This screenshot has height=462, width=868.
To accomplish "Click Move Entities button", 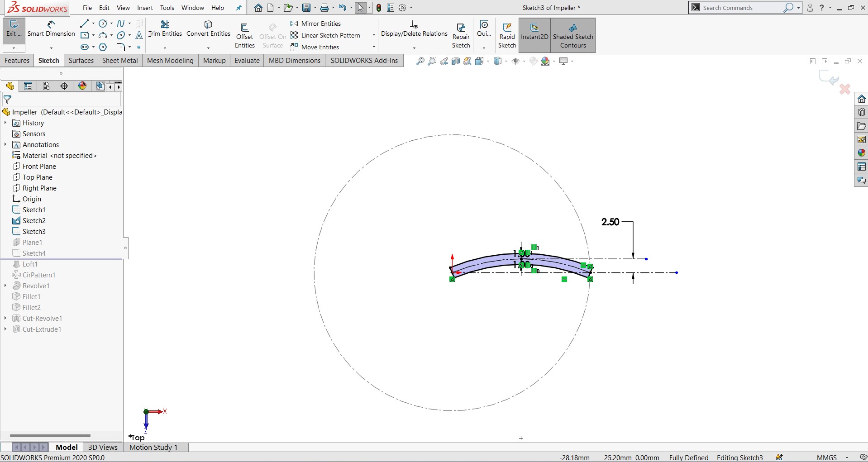I will (315, 47).
